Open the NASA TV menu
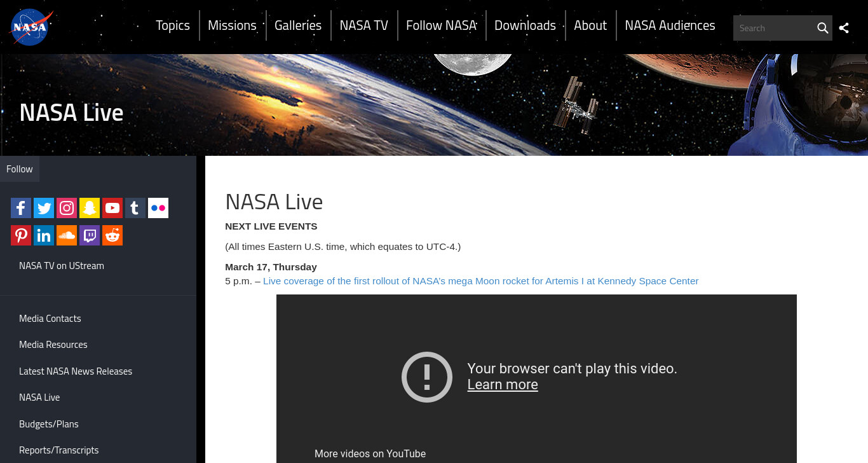The height and width of the screenshot is (463, 868). tap(363, 25)
